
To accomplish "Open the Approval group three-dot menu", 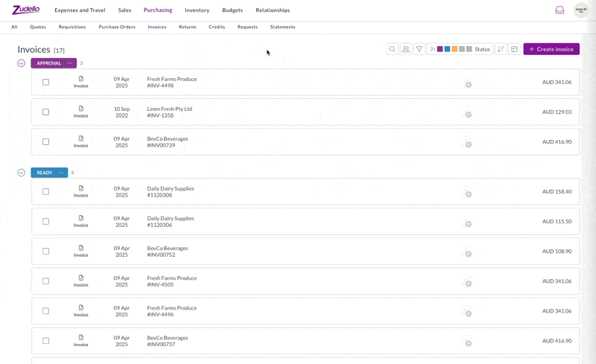I will pyautogui.click(x=70, y=63).
